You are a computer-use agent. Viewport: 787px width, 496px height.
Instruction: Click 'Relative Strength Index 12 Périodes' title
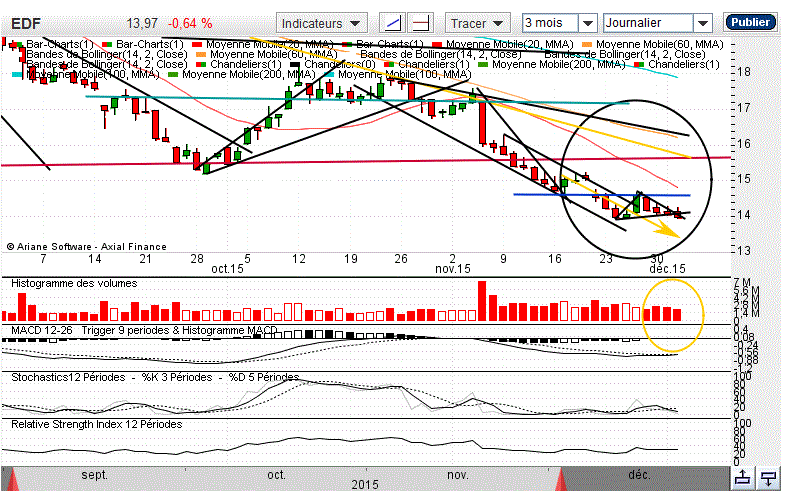pyautogui.click(x=97, y=424)
